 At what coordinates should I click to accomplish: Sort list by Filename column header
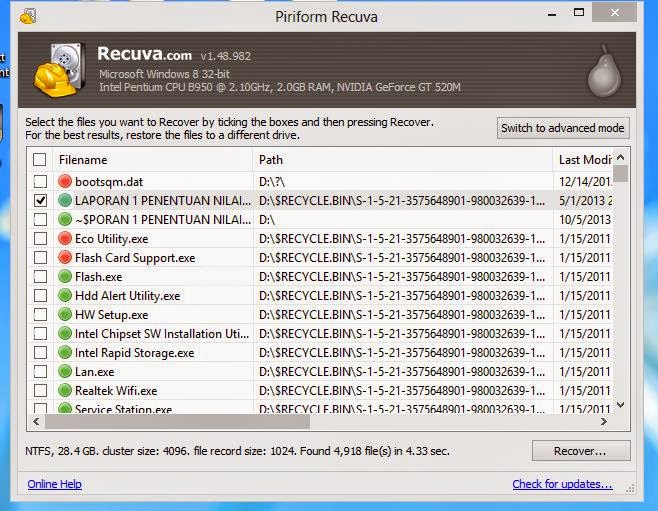coord(153,160)
